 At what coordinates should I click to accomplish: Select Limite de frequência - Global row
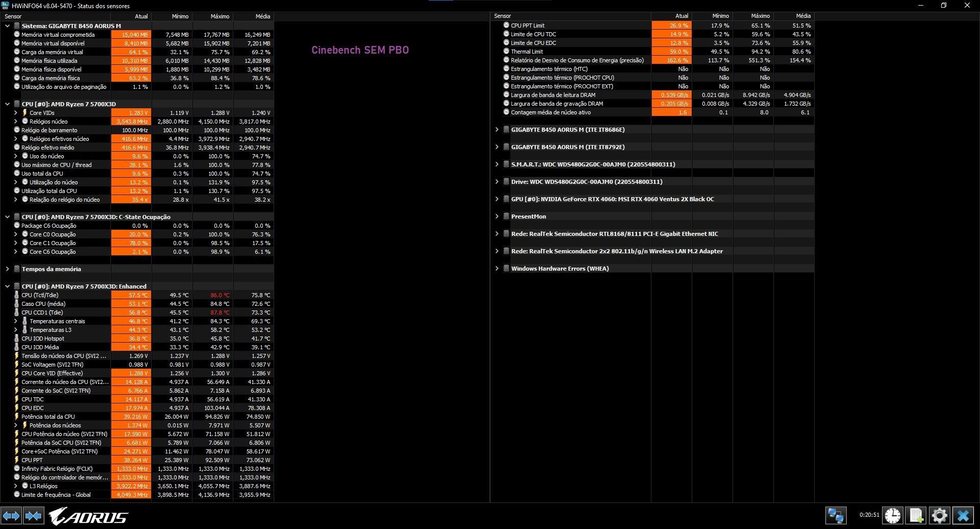click(x=137, y=495)
